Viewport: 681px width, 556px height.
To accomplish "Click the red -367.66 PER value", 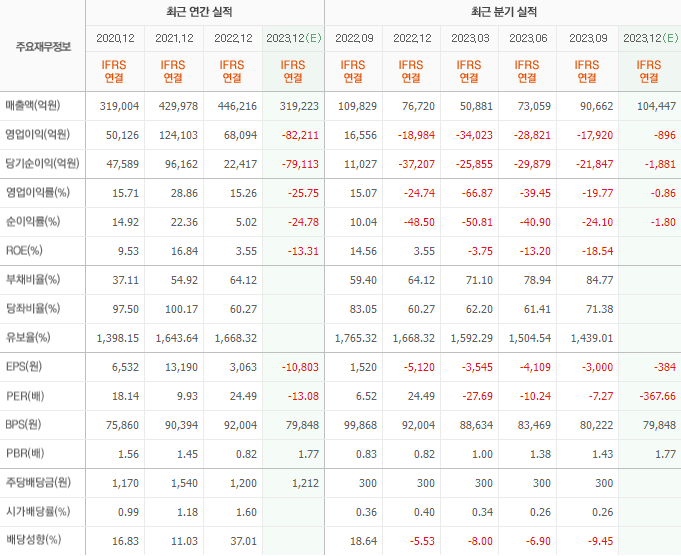I will coord(658,397).
